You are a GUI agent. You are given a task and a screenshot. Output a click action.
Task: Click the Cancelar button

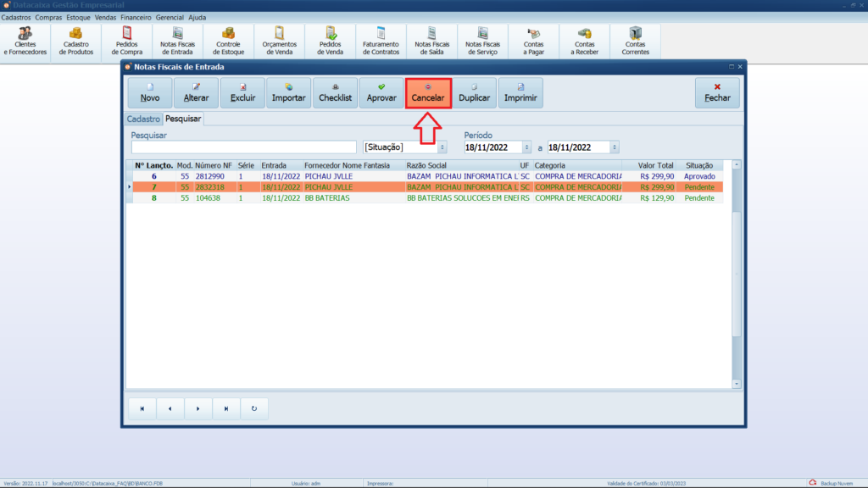[x=428, y=92]
